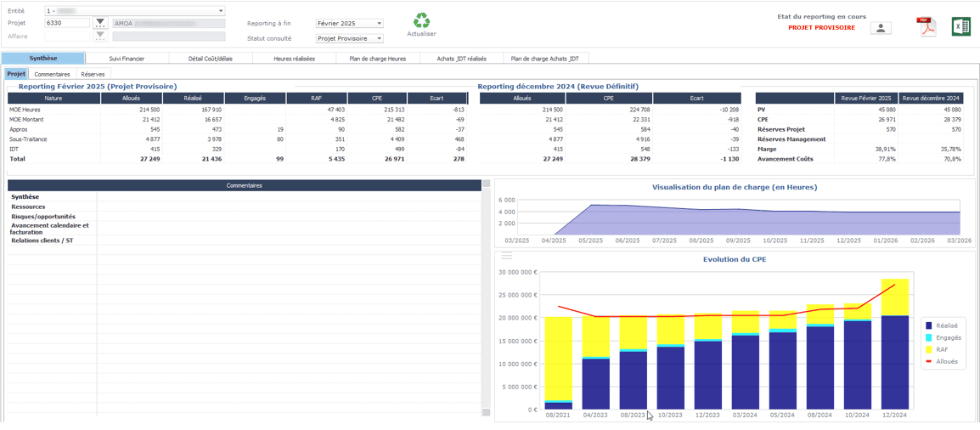Open the Projet filter funnel icon
This screenshot has width=980, height=430.
click(x=100, y=23)
